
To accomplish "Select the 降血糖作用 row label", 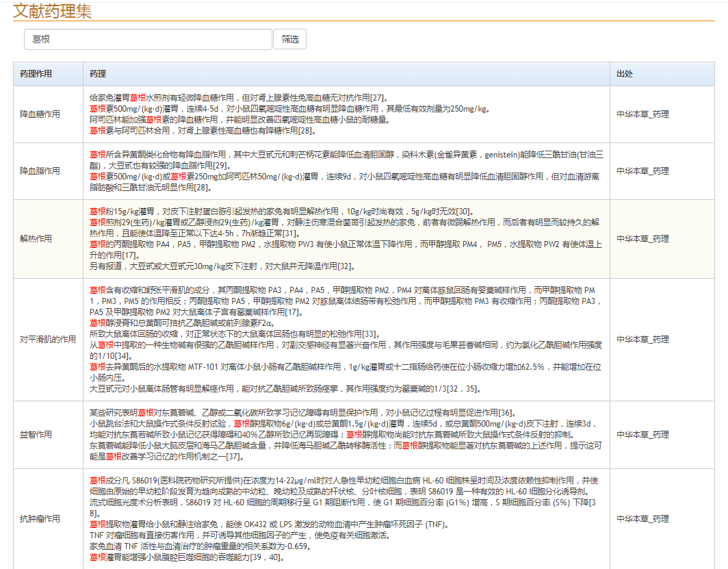I will [40, 114].
